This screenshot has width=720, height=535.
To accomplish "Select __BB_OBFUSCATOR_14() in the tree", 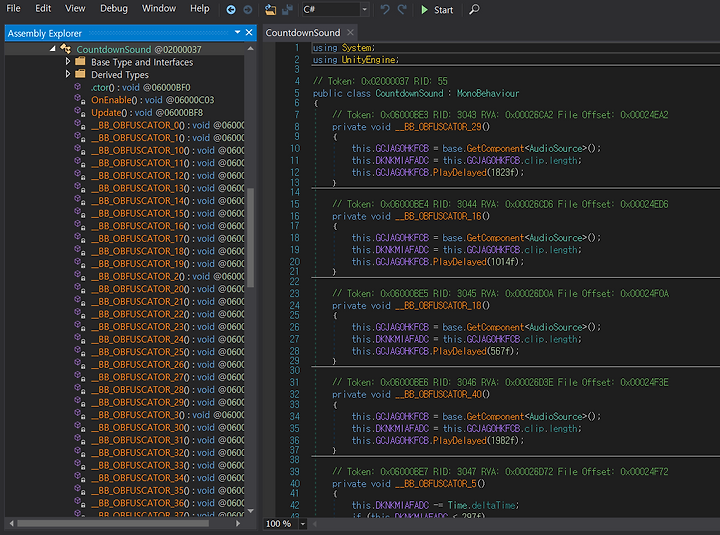I will pyautogui.click(x=167, y=201).
